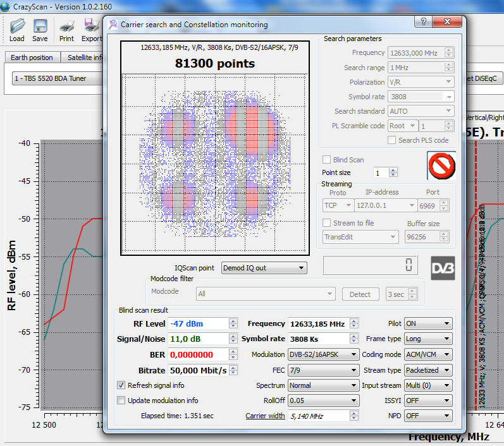This screenshot has width=504, height=446.
Task: Click the DVB logo icon
Action: click(443, 268)
